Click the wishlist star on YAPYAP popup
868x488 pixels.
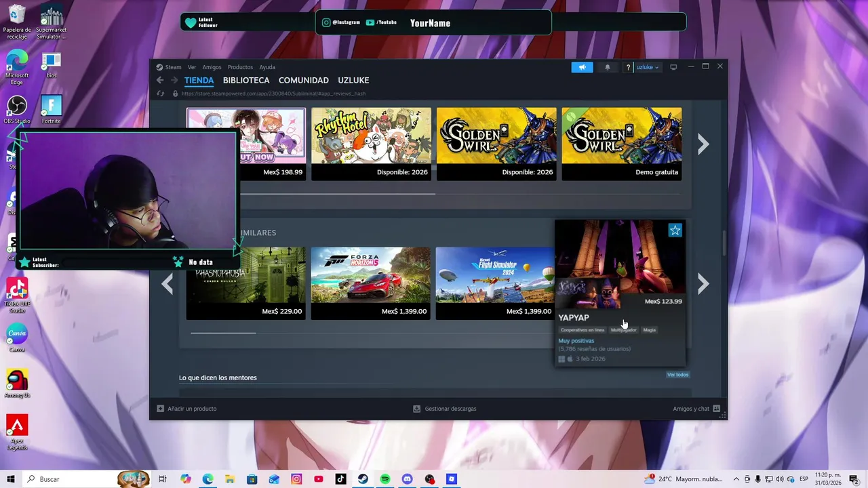675,230
